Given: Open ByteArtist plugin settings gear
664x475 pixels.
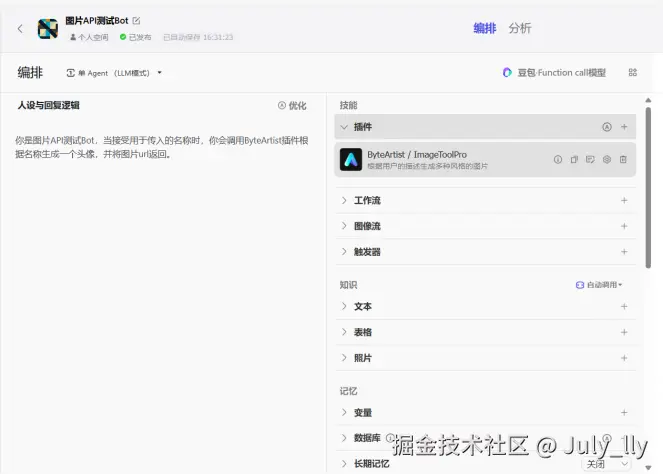Looking at the screenshot, I should tap(607, 159).
